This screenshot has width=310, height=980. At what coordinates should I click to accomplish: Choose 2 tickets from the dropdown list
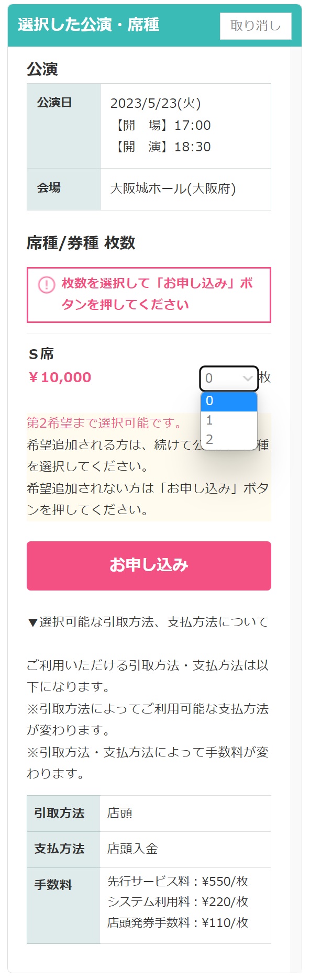tap(229, 440)
